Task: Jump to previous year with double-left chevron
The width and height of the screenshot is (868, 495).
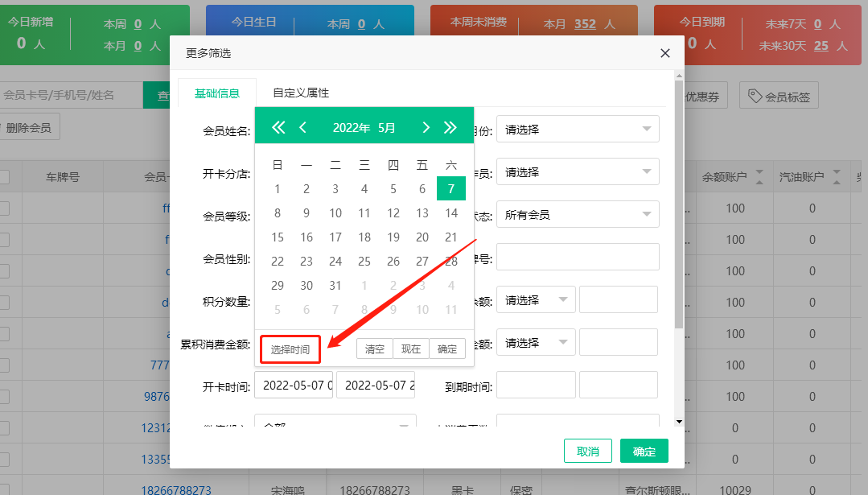Action: click(278, 126)
